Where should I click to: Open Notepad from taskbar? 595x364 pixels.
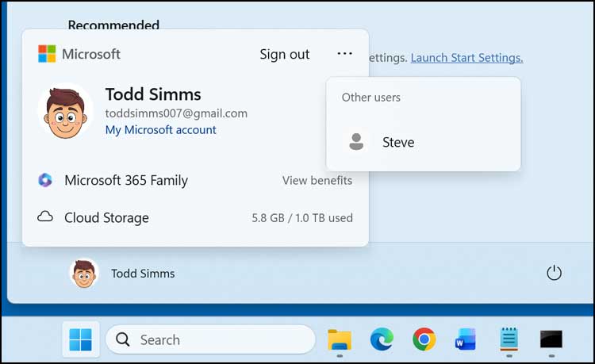click(509, 339)
